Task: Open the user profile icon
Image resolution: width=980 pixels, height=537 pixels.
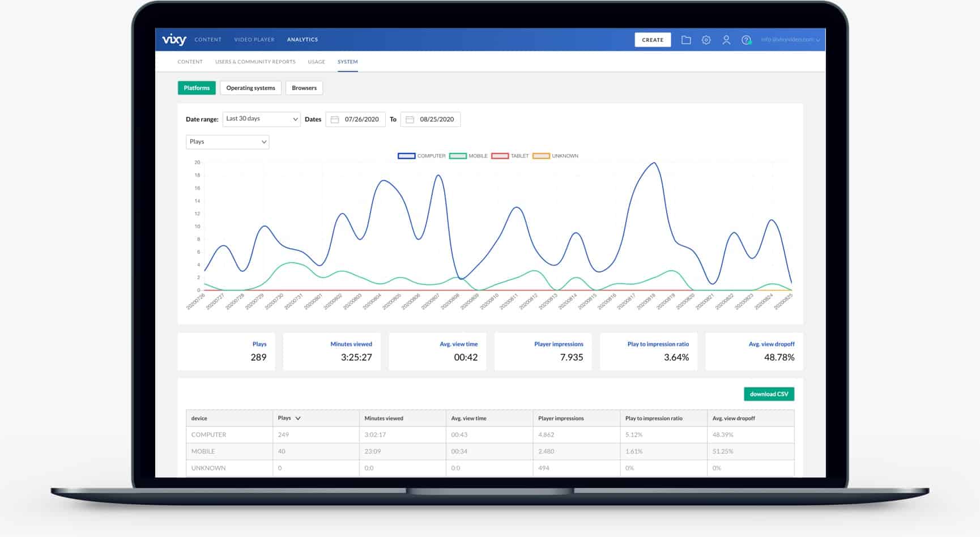Action: [x=726, y=40]
